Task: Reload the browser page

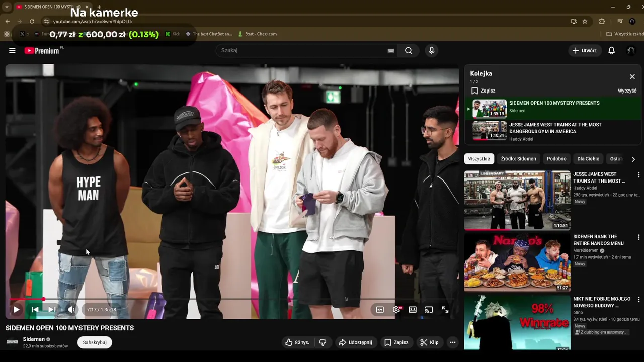Action: point(32,21)
